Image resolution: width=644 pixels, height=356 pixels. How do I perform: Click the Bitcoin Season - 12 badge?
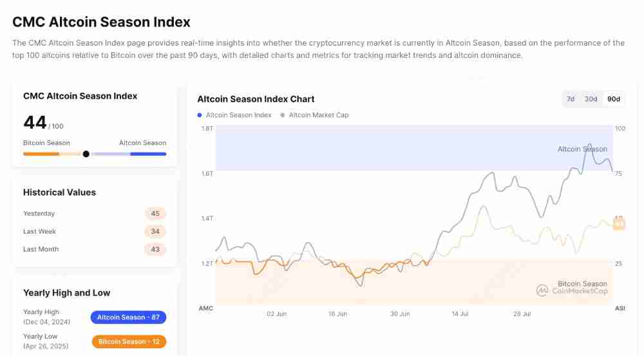[x=129, y=342]
